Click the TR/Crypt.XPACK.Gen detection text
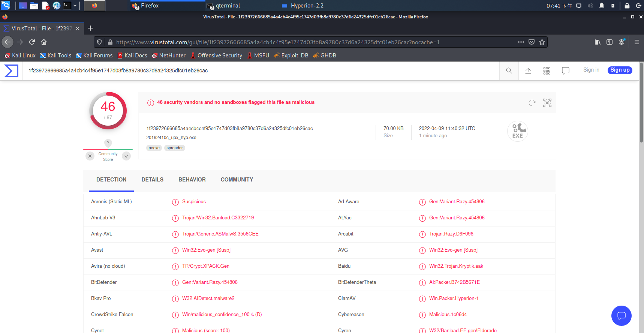Screen dimensions: 644x333 (206, 266)
